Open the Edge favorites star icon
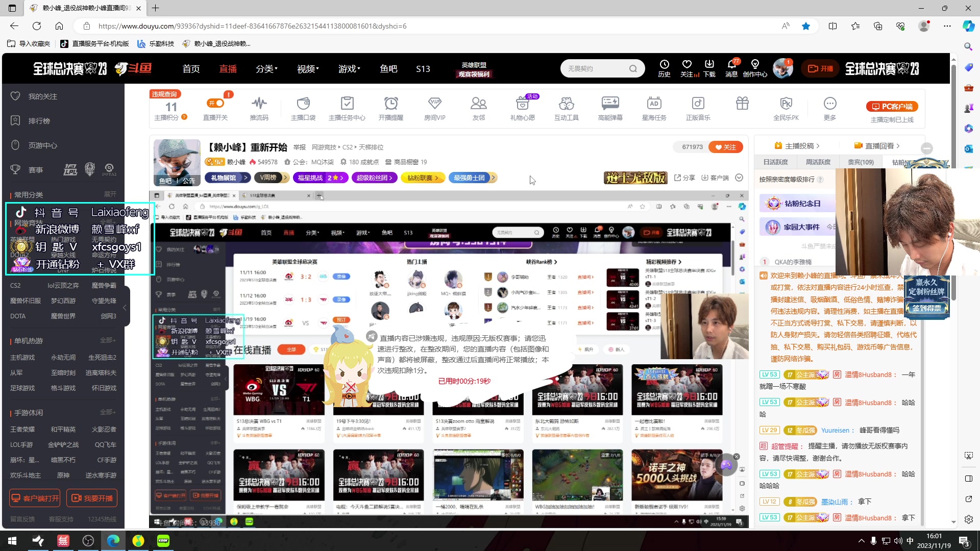Image resolution: width=980 pixels, height=551 pixels. 806,26
